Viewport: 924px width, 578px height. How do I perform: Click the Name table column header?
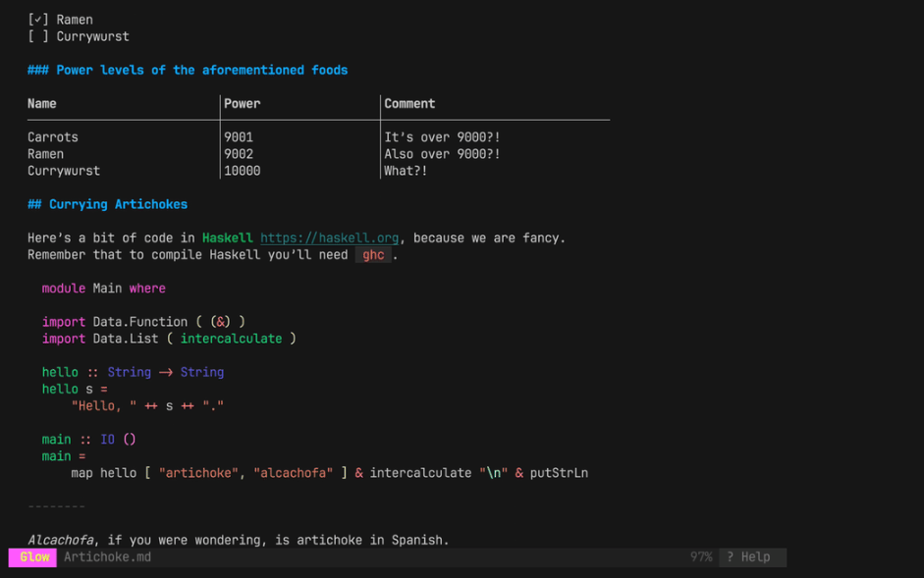[x=42, y=103]
